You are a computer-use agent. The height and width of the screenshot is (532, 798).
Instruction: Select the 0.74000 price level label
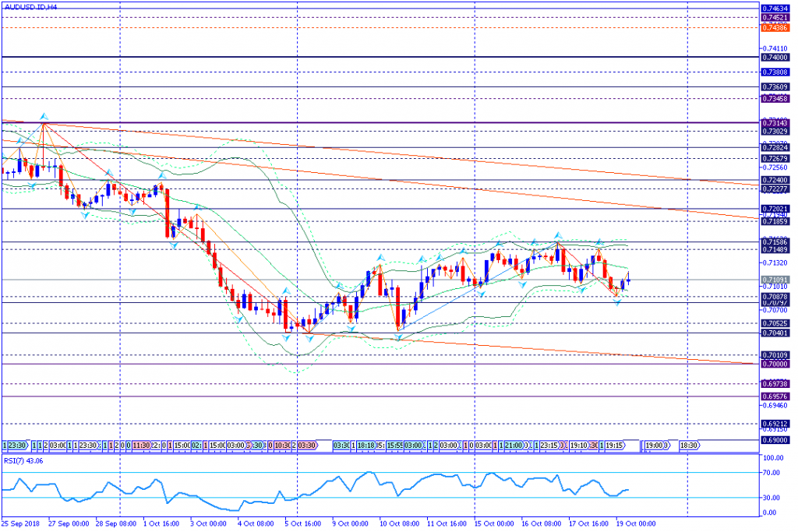click(775, 58)
